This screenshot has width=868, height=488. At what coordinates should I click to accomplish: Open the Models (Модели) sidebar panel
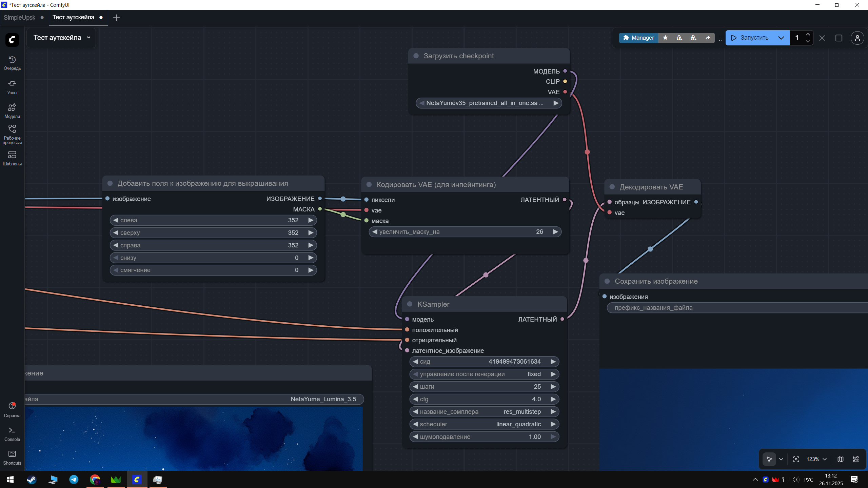pos(12,110)
